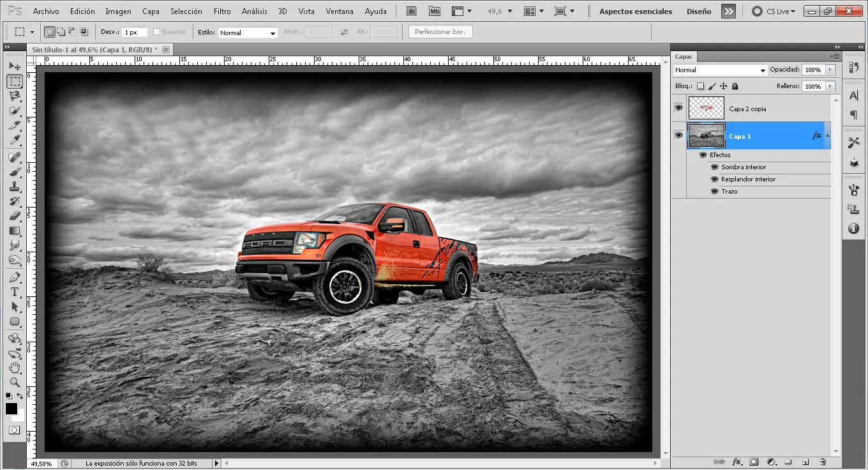Click the foreground color swatch
The width and height of the screenshot is (868, 470).
(x=11, y=409)
